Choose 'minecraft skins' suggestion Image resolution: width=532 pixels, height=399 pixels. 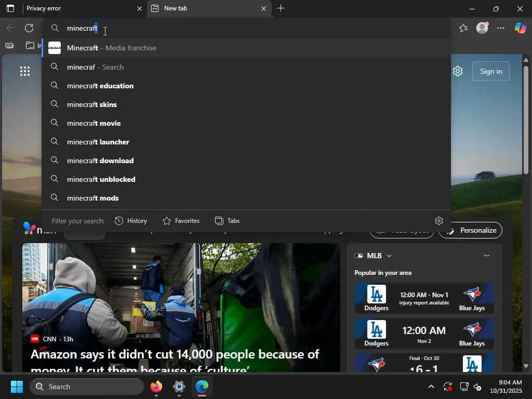tap(246, 104)
